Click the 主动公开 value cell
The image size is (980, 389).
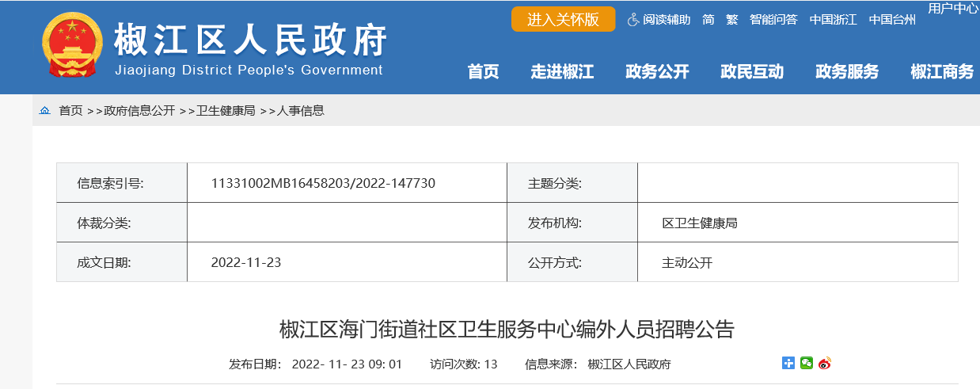pos(798,262)
